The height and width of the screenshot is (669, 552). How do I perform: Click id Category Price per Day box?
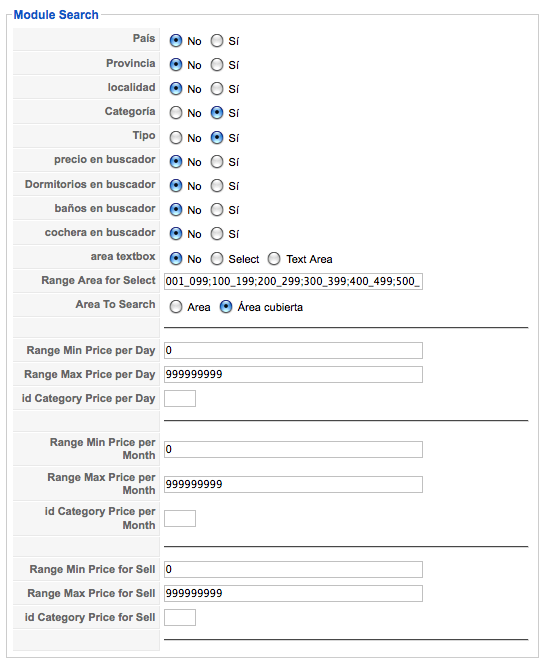click(x=180, y=398)
